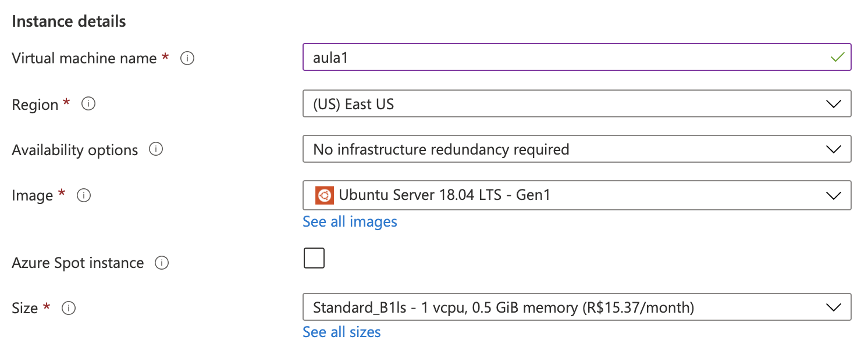
Task: Click the Availability options chevron arrow
Action: click(833, 149)
